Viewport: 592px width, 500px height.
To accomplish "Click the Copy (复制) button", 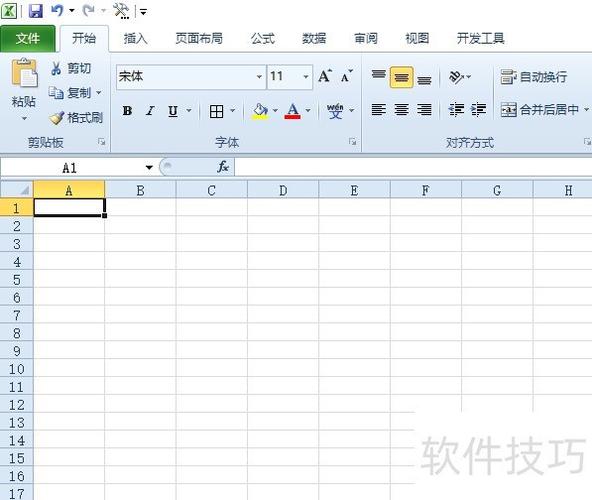I will 70,93.
